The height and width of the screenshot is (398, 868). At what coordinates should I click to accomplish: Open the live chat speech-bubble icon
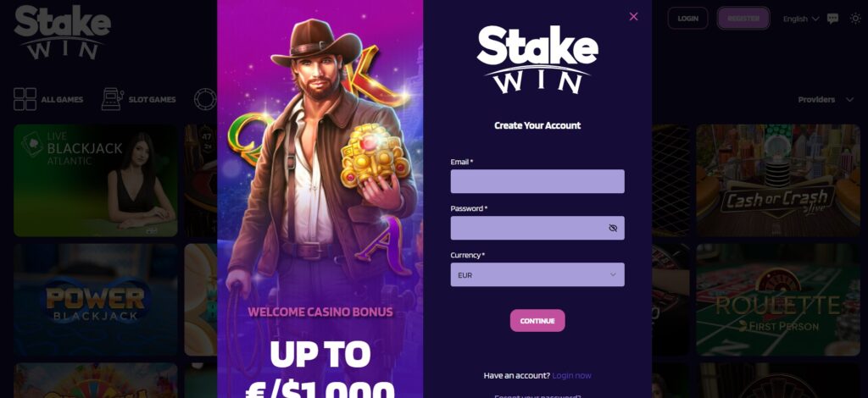(832, 19)
